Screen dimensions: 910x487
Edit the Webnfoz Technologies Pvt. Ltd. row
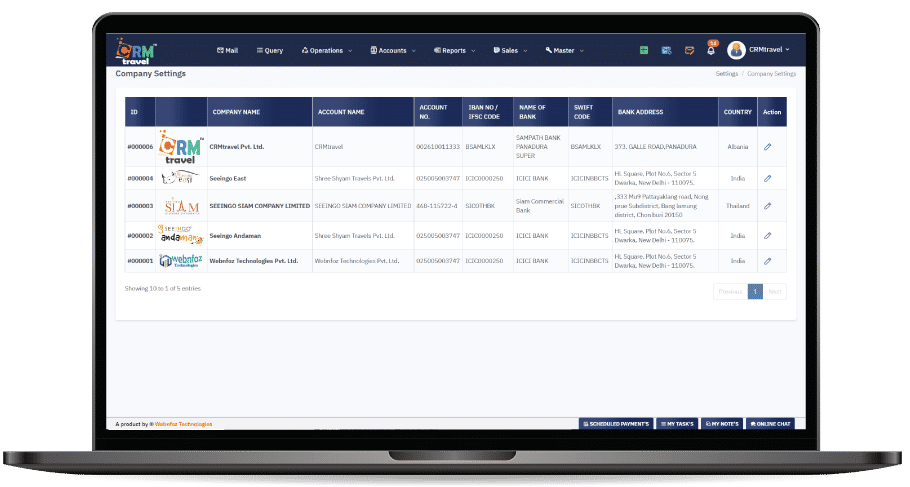click(x=767, y=261)
